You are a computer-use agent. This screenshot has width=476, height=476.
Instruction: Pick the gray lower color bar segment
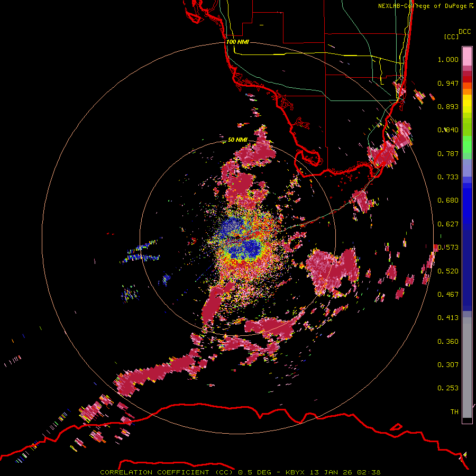tap(467, 368)
